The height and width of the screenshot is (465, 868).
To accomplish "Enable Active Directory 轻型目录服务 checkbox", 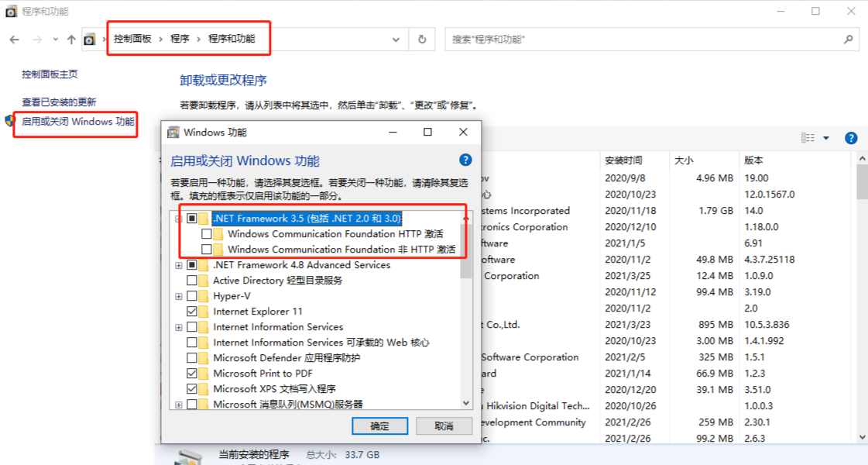I will (191, 281).
